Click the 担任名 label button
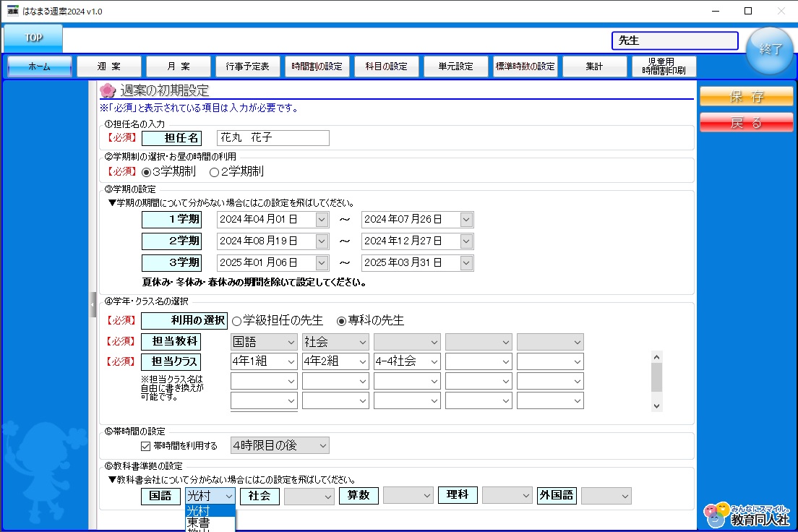Screen dimensions: 798x532 pos(171,138)
